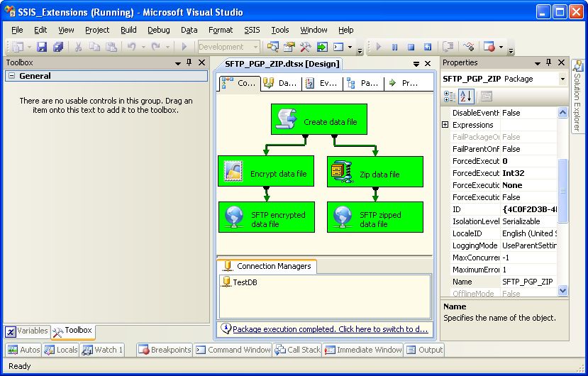Click the green arrow toolbar icon beside the Toolbox icon
The height and width of the screenshot is (376, 588).
point(322,47)
